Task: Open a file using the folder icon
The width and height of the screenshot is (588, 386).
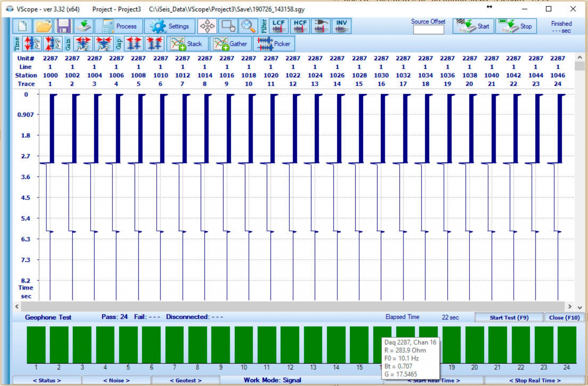Action: (x=43, y=26)
